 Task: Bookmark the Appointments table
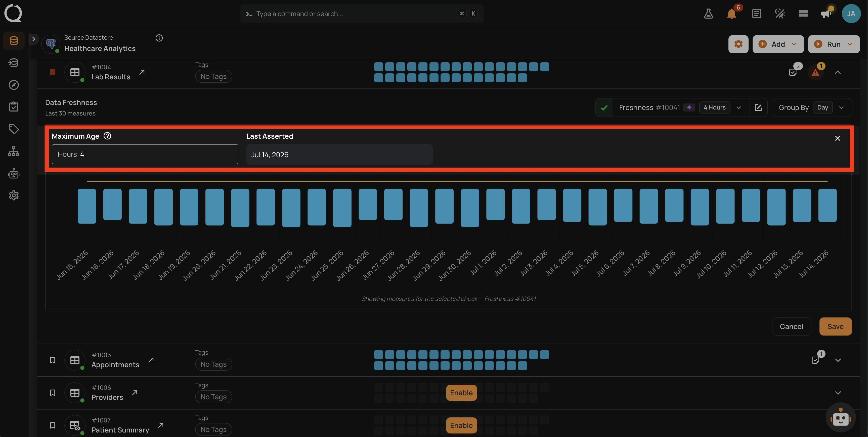coord(53,360)
